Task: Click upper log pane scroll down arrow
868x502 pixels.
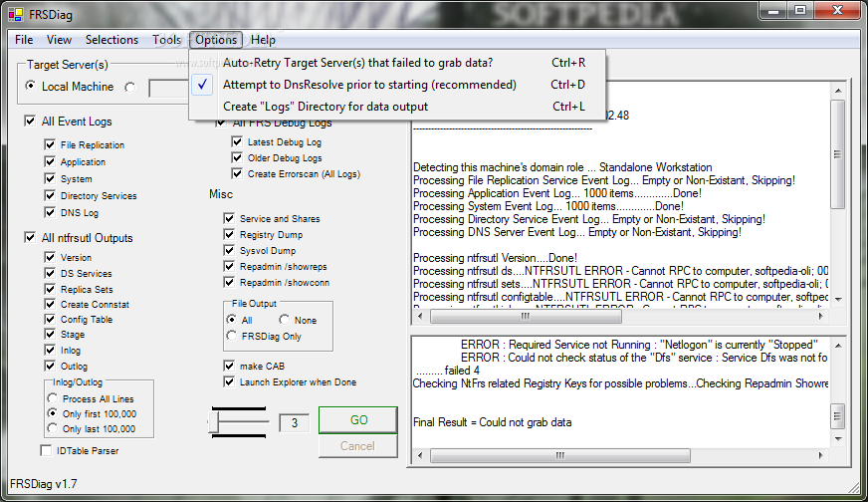Action: click(838, 299)
